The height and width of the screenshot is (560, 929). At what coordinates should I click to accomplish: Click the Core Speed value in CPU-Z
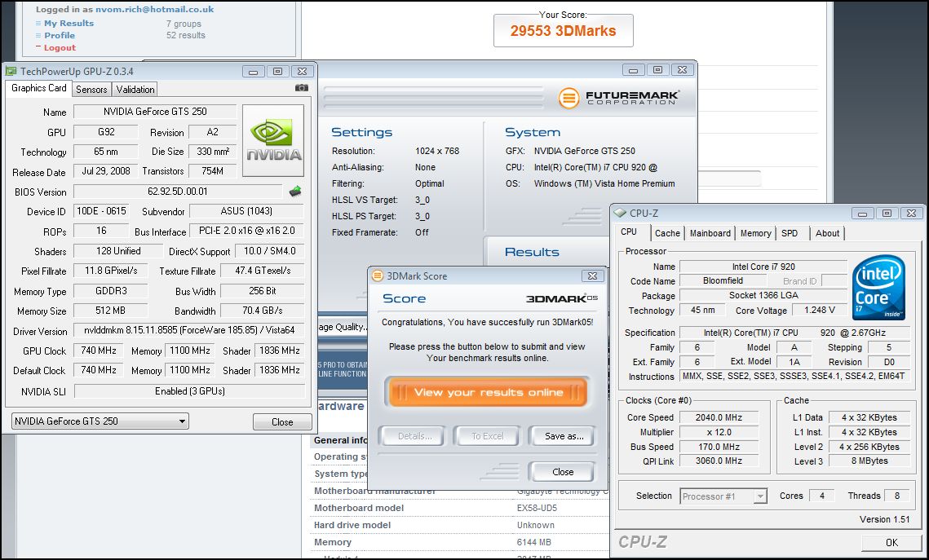coord(719,417)
